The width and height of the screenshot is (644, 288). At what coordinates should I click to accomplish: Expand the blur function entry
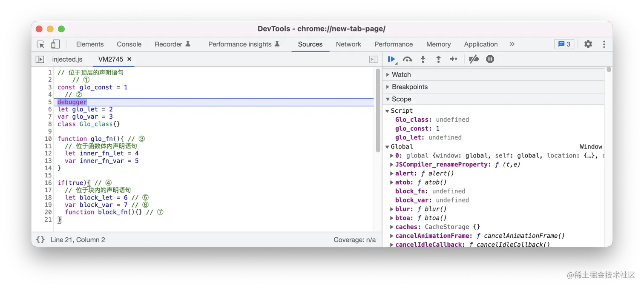coord(392,209)
